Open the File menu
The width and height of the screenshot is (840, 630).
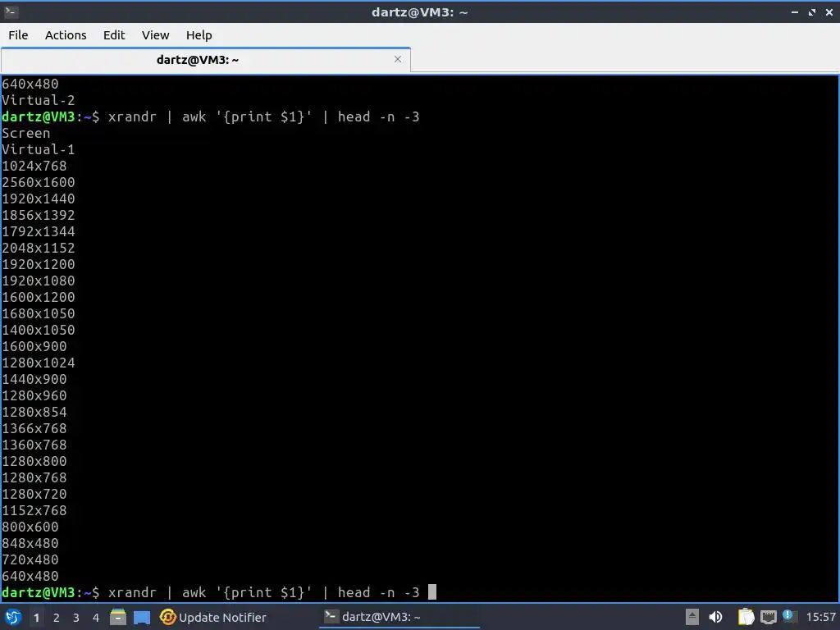pyautogui.click(x=18, y=34)
